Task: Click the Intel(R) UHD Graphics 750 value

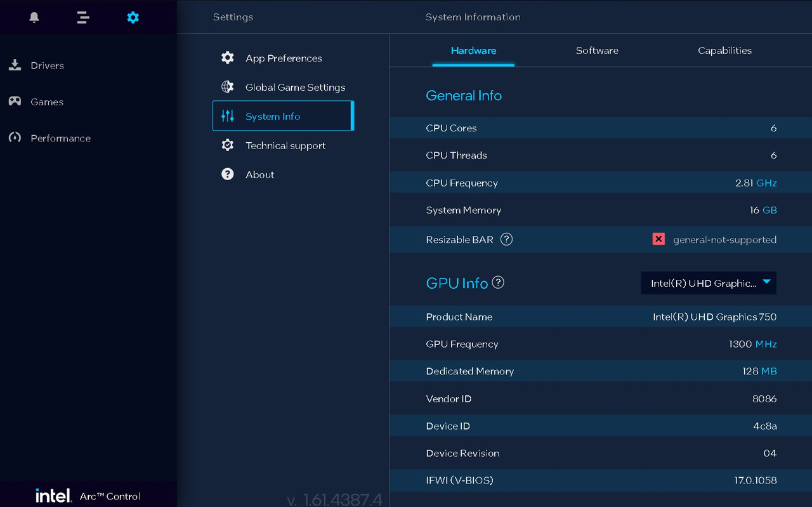Action: pyautogui.click(x=714, y=317)
